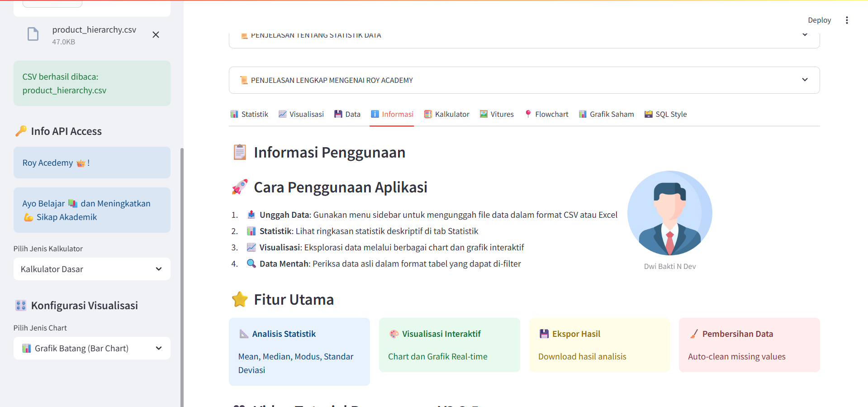This screenshot has height=407, width=868.
Task: Click the rocket icon beside Cara Penggunaan Aplikasi
Action: (240, 187)
